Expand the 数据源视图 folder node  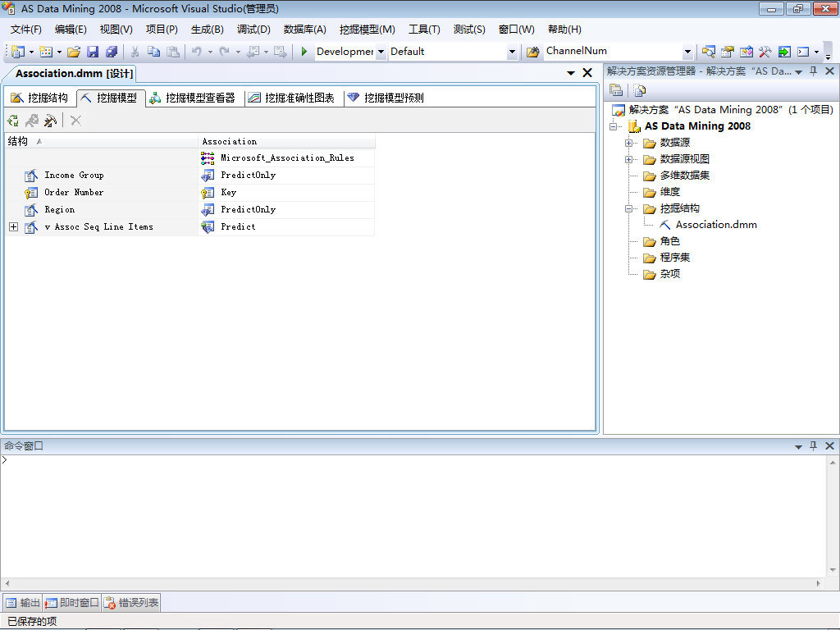pos(629,160)
